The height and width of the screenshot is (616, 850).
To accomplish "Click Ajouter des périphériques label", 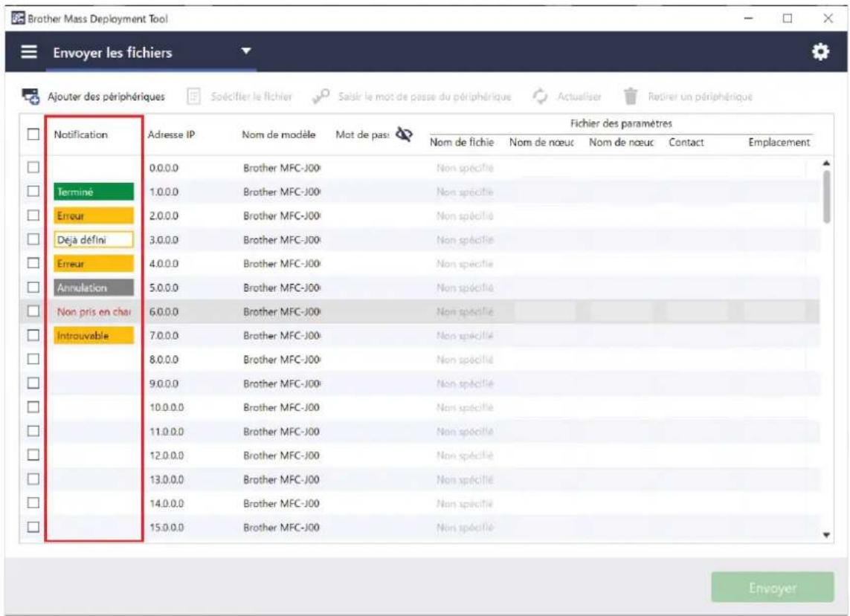I will pos(106,97).
